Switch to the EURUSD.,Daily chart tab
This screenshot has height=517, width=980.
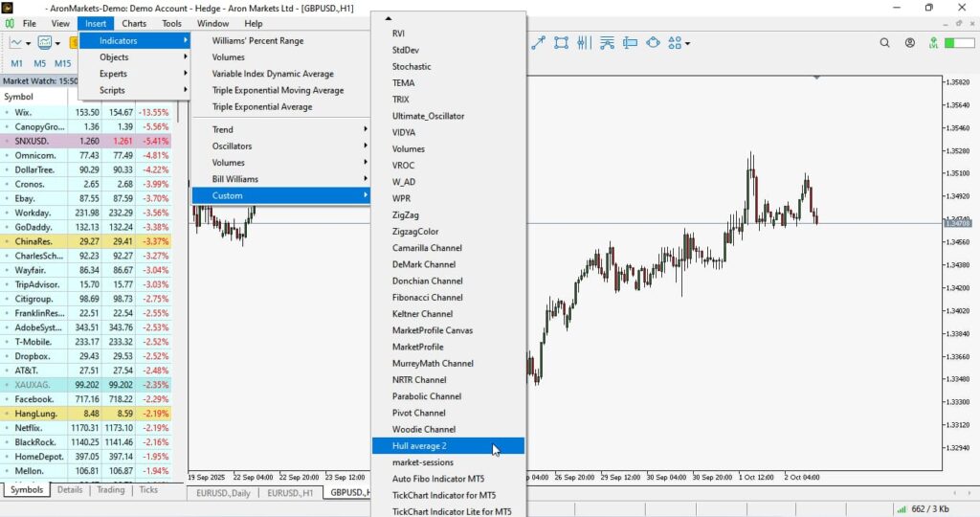point(223,493)
